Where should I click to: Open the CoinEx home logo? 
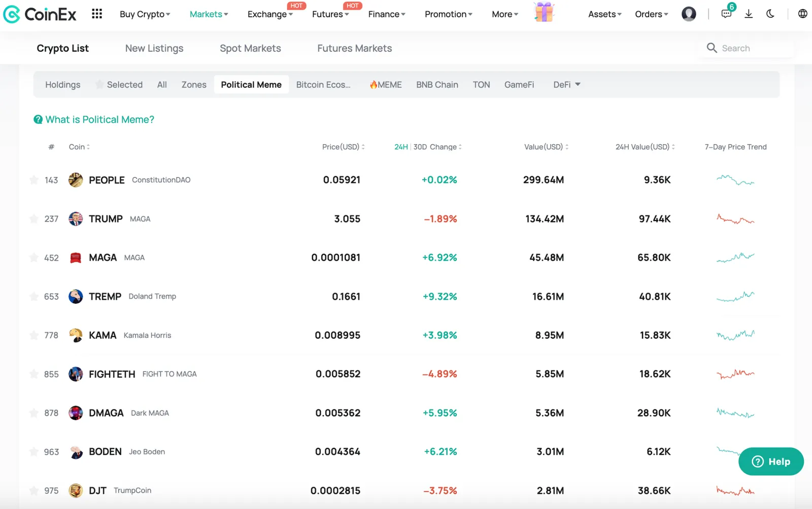coord(40,14)
